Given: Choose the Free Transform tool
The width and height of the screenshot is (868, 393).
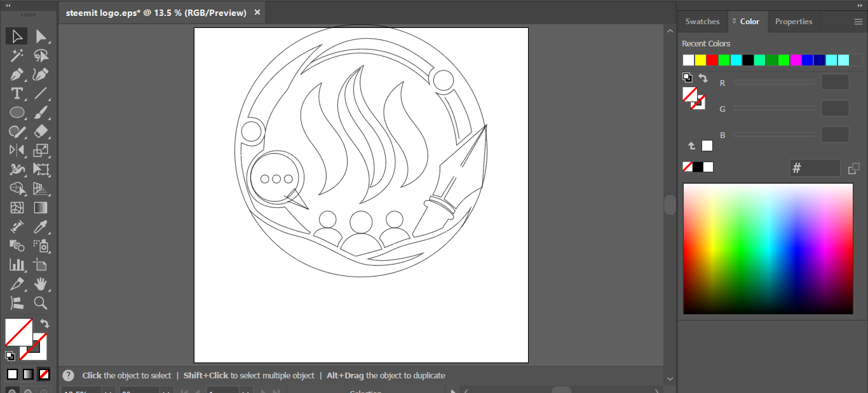Looking at the screenshot, I should (x=41, y=170).
